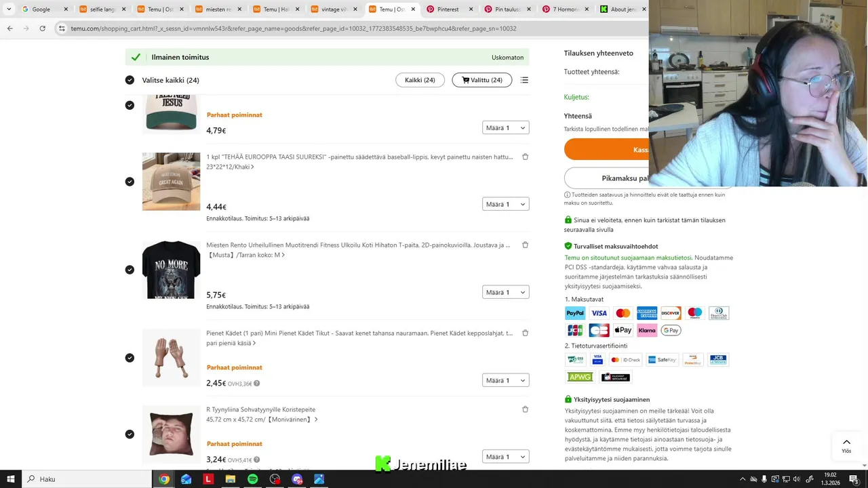Expand the Musta / Tarran koko: M variant
Viewport: 868px width, 488px height.
click(245, 255)
